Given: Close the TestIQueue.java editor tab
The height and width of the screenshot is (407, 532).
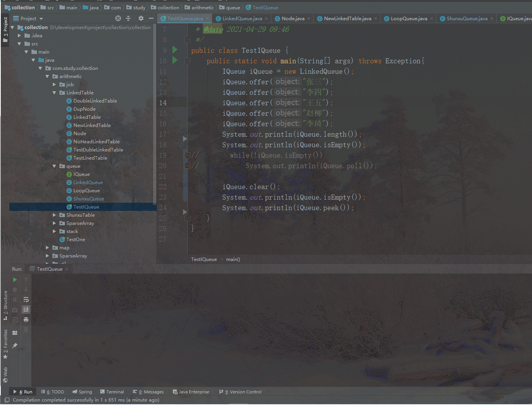Looking at the screenshot, I should coord(208,19).
